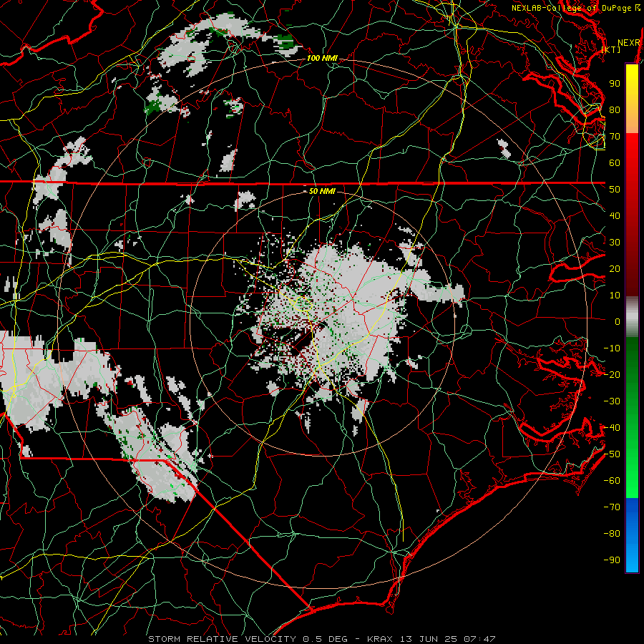Image resolution: width=644 pixels, height=644 pixels.
Task: Click the 'STORM RELATIVE VELOCITY 0.5 DEG' caption
Action: (x=248, y=639)
